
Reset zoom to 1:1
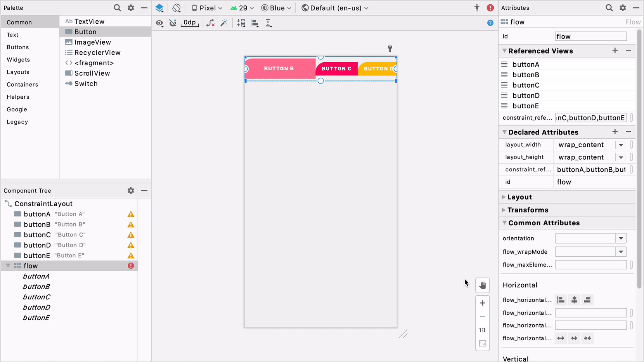(x=483, y=330)
